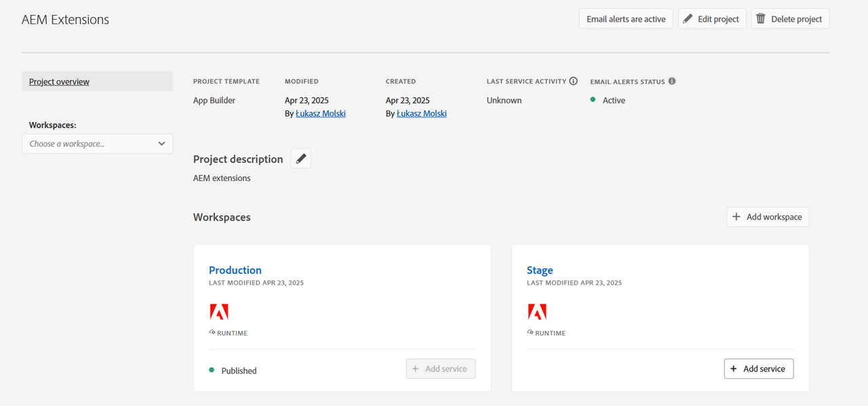Image resolution: width=868 pixels, height=406 pixels.
Task: Click Edit project button
Action: (711, 19)
